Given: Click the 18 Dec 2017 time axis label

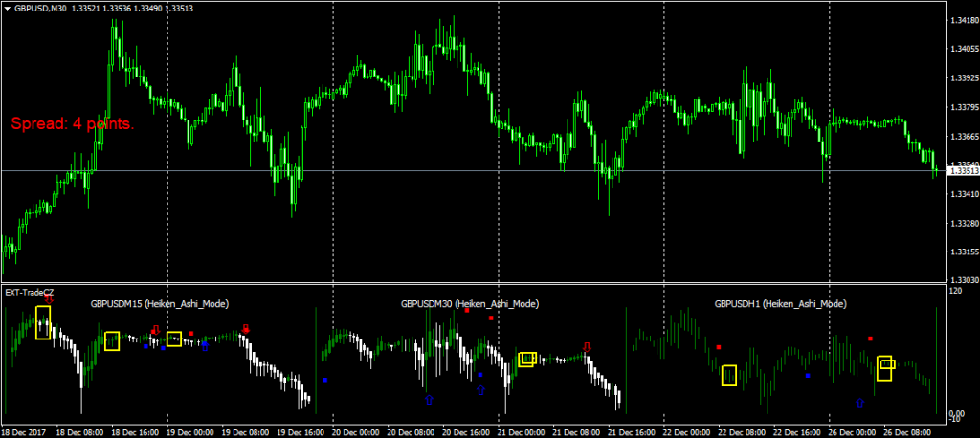Looking at the screenshot, I should point(23,429).
